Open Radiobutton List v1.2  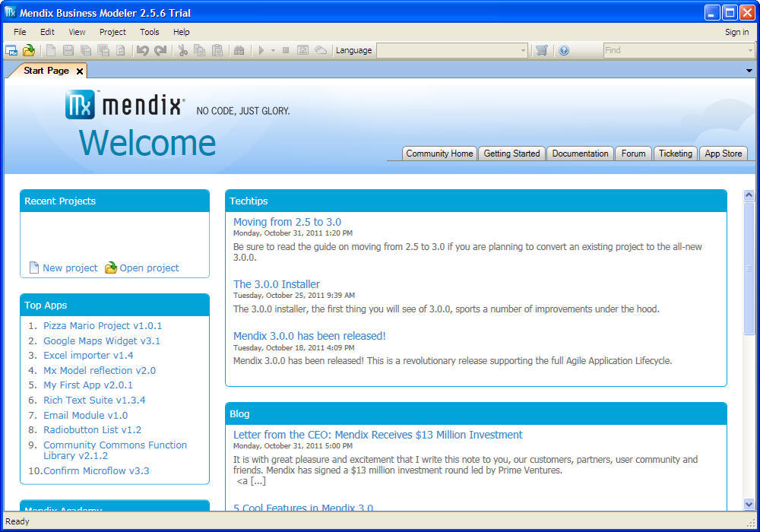pyautogui.click(x=93, y=429)
